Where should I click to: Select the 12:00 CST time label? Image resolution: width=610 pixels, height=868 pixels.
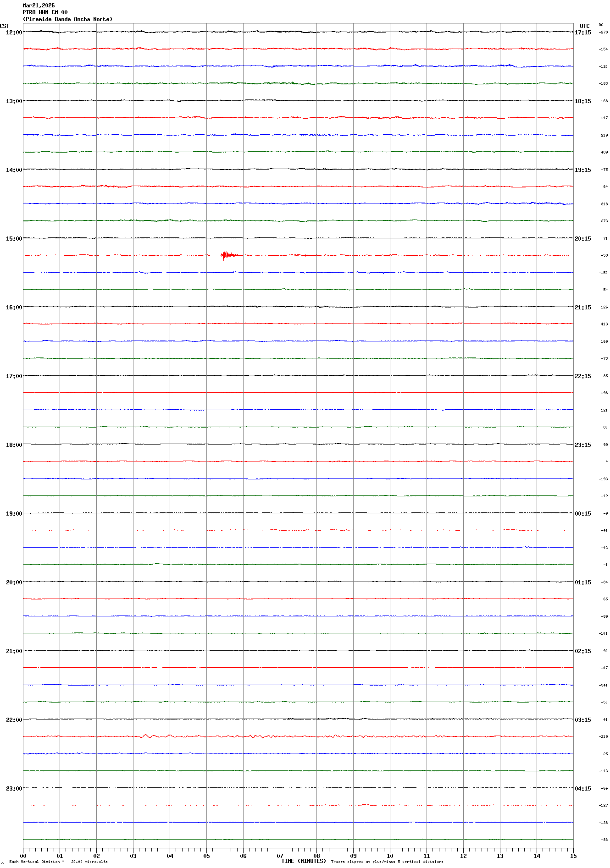coord(14,33)
